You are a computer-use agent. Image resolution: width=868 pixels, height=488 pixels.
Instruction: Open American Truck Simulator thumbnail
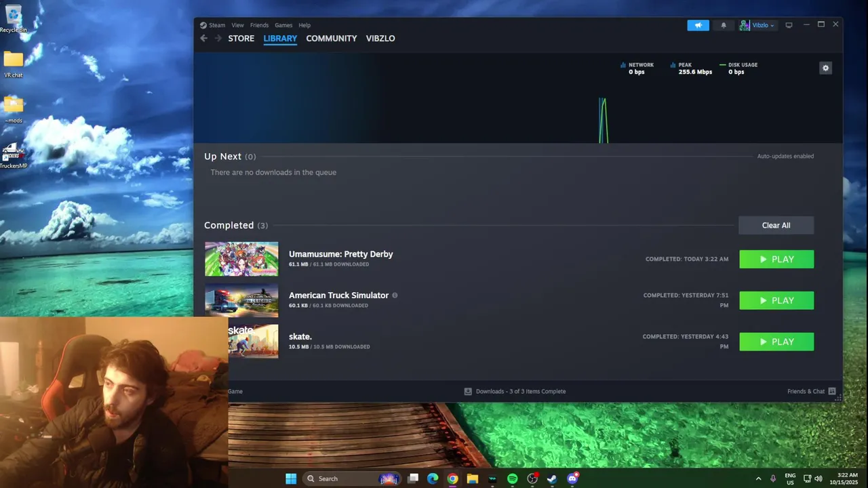241,300
